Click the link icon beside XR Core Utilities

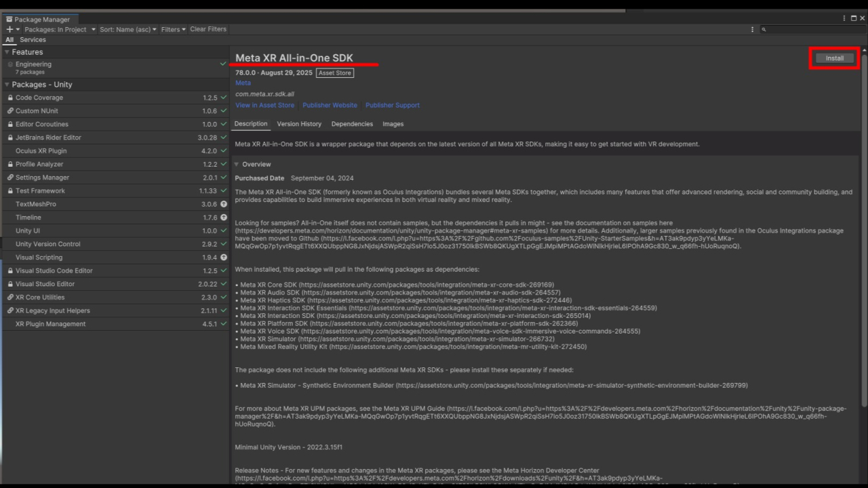pyautogui.click(x=10, y=297)
